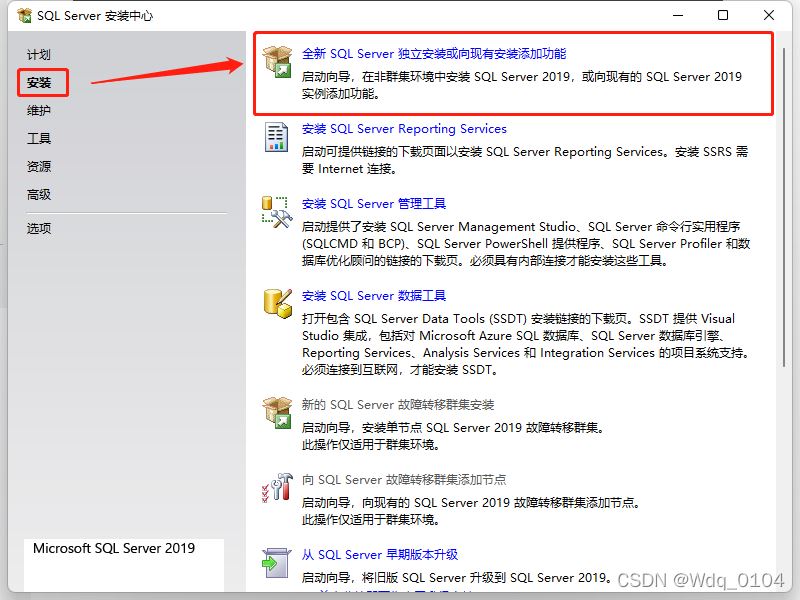Open 安装 SQL Server Reporting Services link
Image resolution: width=800 pixels, height=600 pixels.
tap(404, 129)
